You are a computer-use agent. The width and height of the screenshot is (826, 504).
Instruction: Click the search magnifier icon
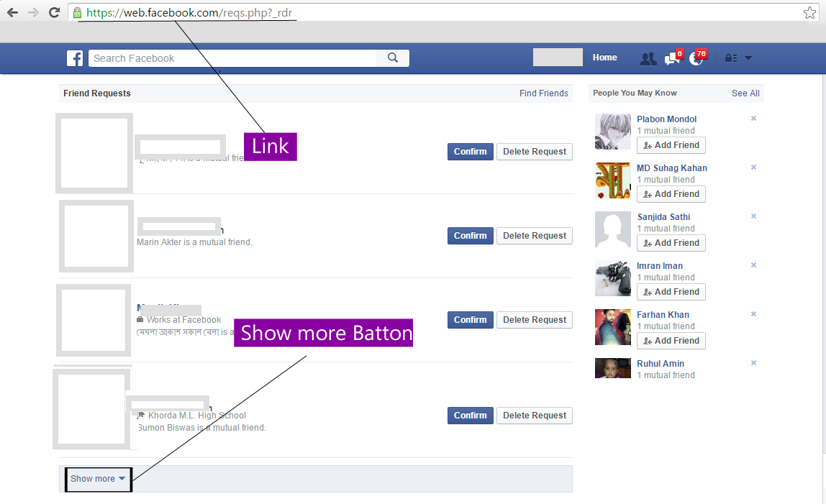pos(393,58)
